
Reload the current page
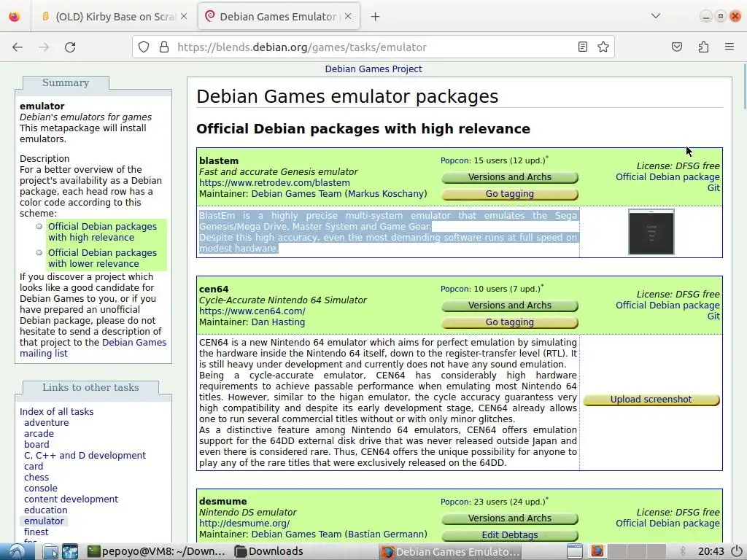70,47
